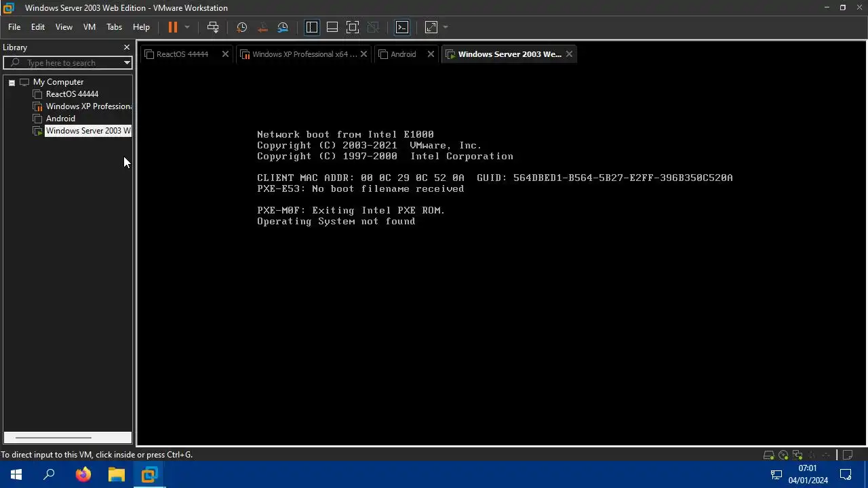
Task: Open the notification center icon
Action: tap(846, 474)
